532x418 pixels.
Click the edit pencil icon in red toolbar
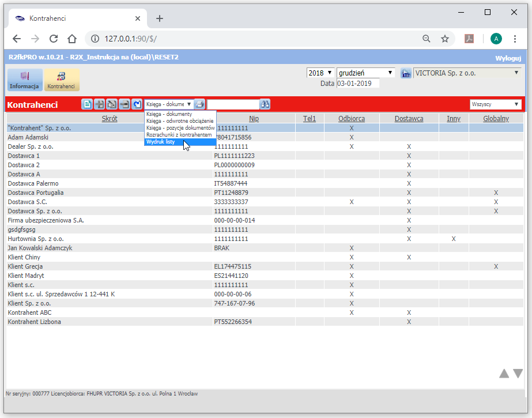[x=111, y=104]
